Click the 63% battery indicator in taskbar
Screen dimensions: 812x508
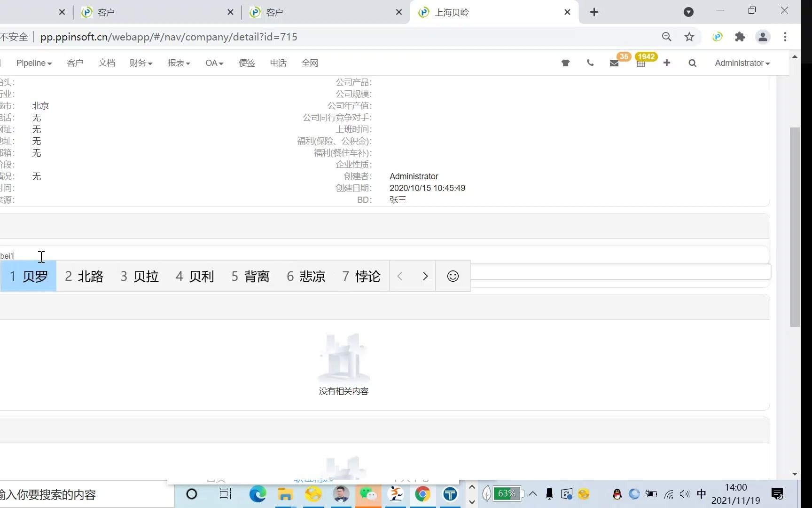[506, 493]
